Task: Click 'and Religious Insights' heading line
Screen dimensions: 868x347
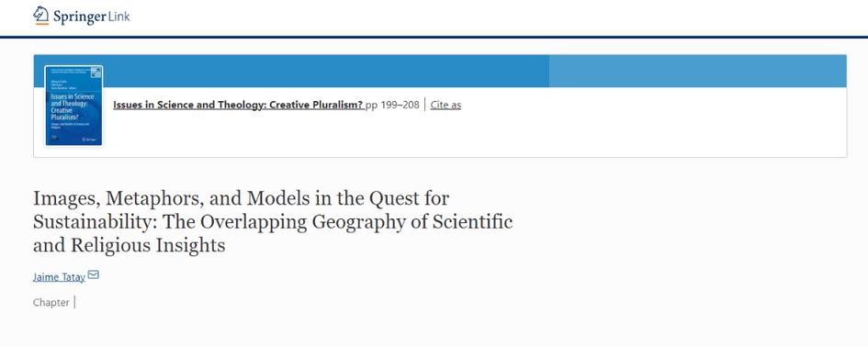Action: pos(129,245)
